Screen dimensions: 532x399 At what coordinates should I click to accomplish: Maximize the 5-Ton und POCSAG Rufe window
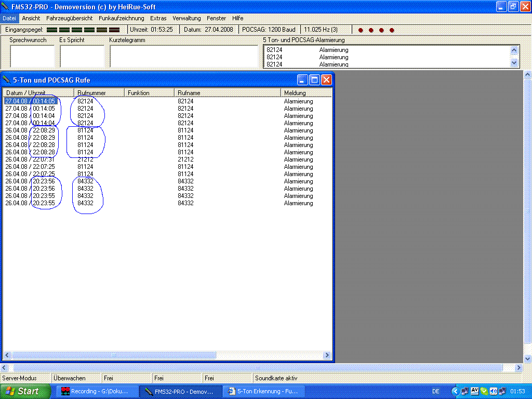[314, 80]
